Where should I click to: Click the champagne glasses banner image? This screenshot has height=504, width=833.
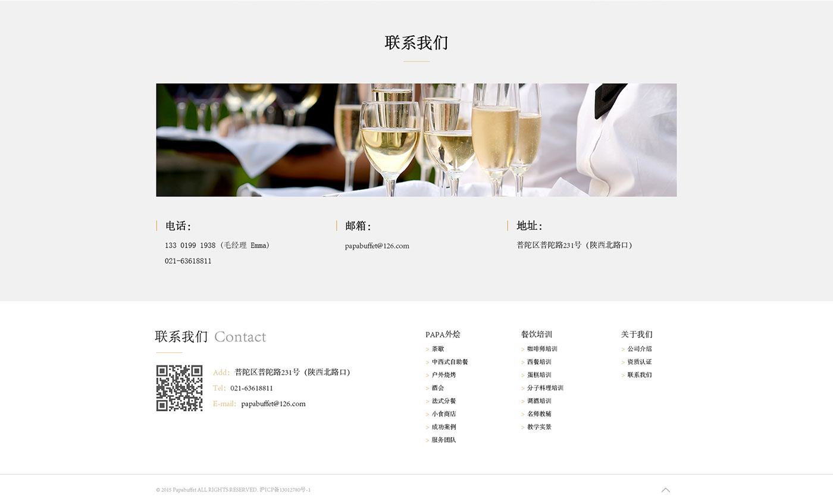click(416, 140)
